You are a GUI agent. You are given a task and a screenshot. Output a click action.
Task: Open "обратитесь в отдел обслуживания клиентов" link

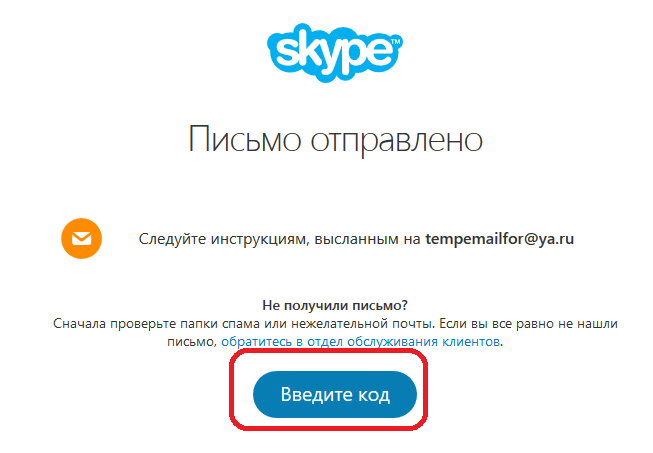361,341
